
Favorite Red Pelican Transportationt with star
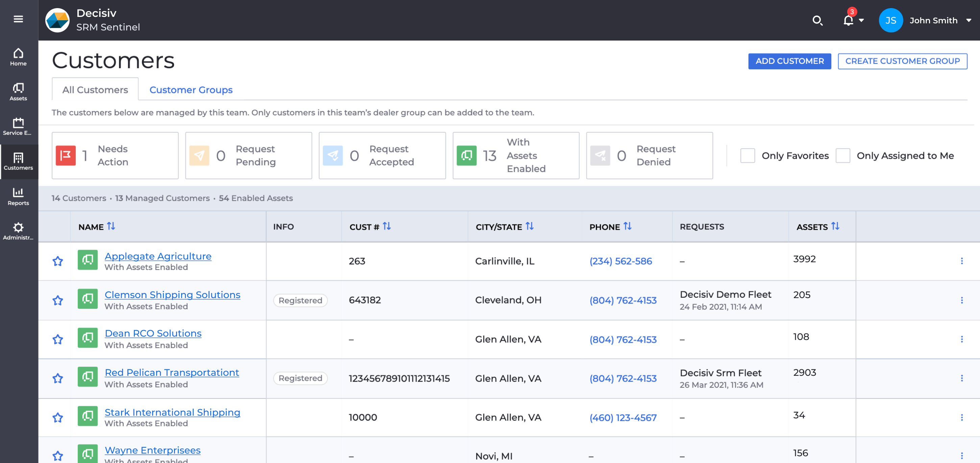tap(58, 378)
